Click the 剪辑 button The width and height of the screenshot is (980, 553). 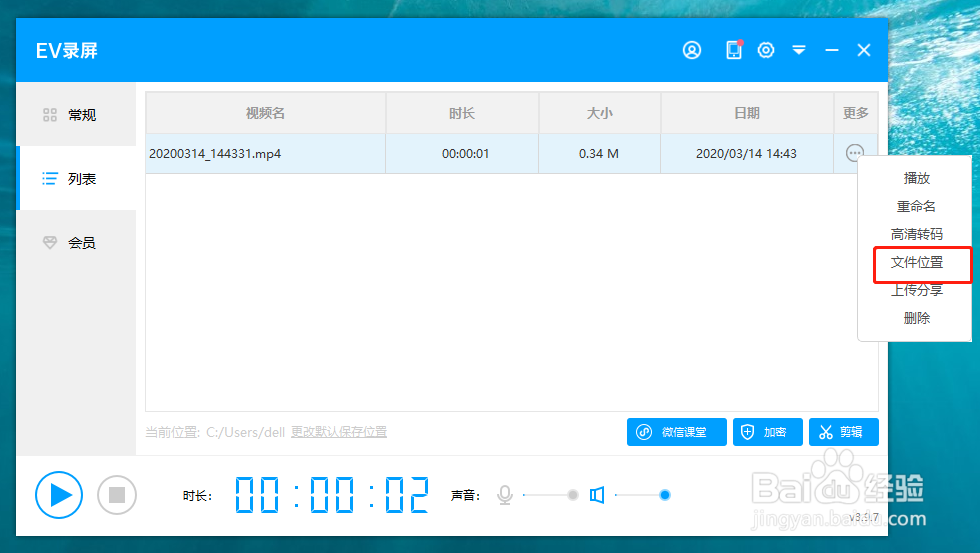click(x=844, y=432)
